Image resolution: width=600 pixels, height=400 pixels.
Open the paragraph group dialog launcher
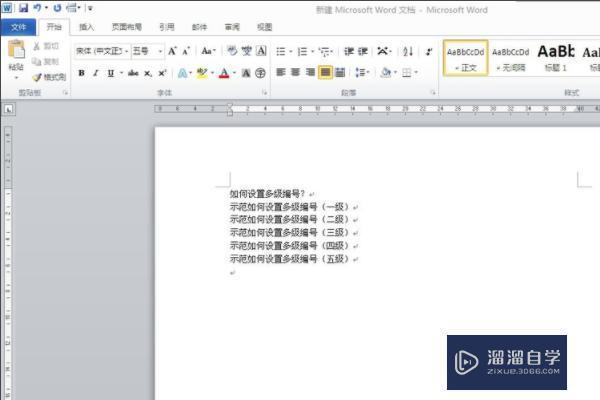[433, 92]
